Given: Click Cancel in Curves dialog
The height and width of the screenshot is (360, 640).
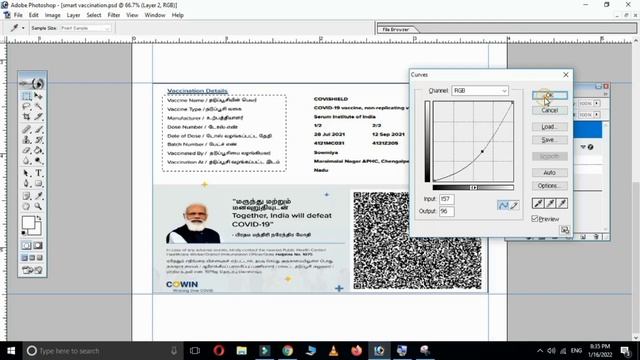Looking at the screenshot, I should 549,110.
